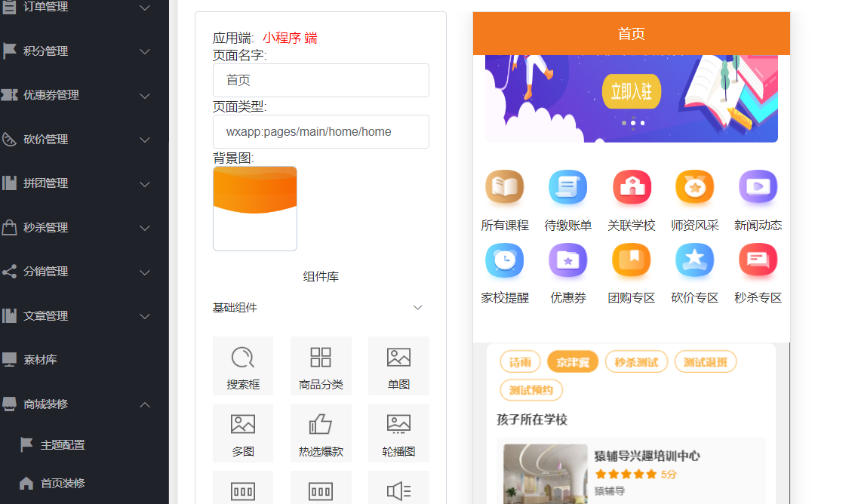Click the 秒杀管理 bag icon

coord(9,227)
